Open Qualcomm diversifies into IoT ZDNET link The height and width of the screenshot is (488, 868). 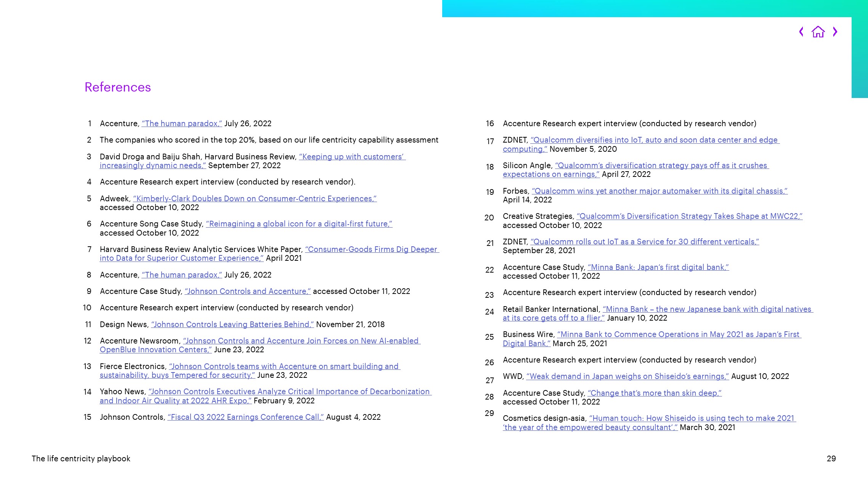point(654,140)
